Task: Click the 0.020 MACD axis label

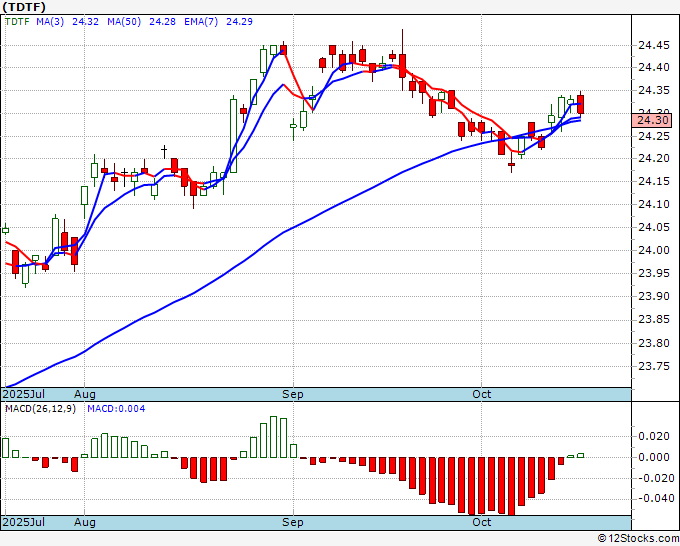Action: (654, 436)
